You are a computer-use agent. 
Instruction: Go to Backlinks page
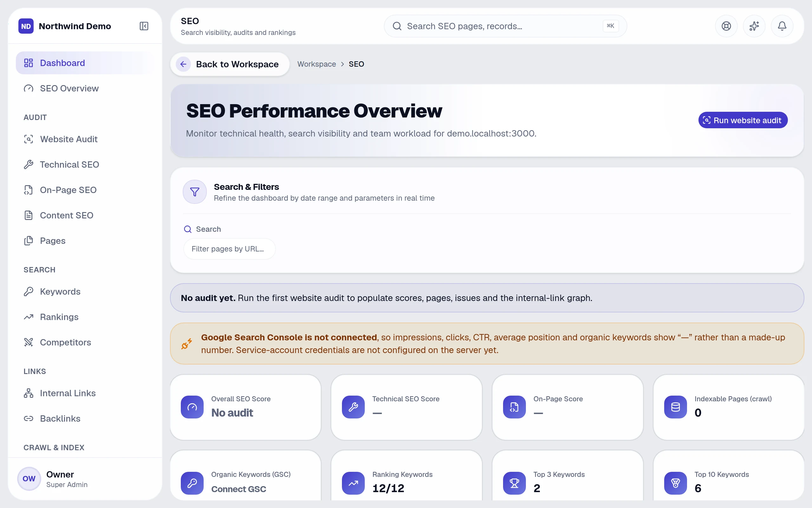[85, 419]
